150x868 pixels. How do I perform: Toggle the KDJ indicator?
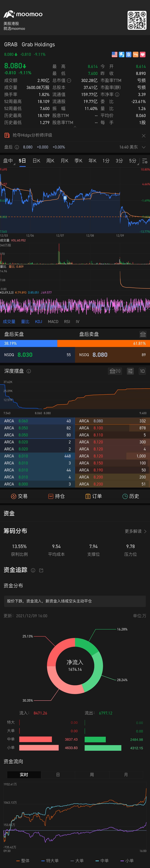coord(38,321)
